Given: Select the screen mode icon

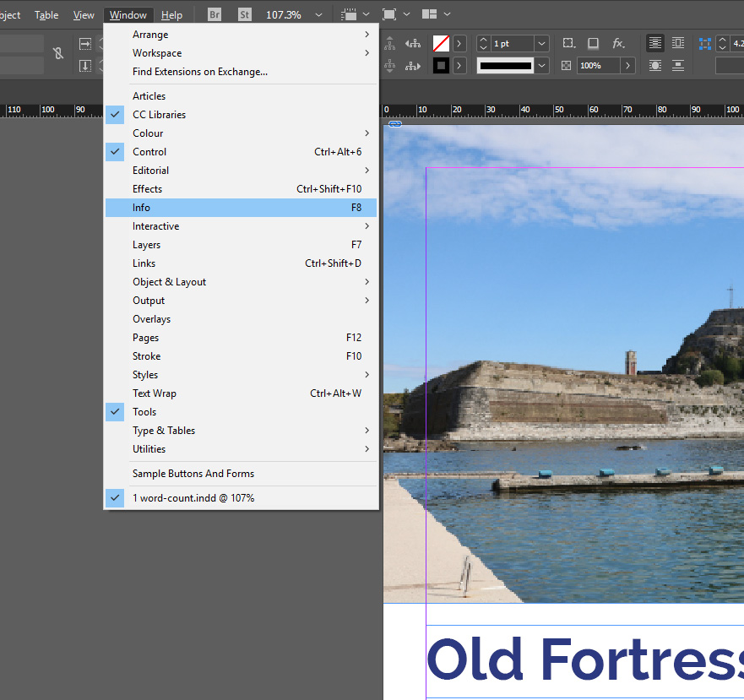Looking at the screenshot, I should 390,14.
